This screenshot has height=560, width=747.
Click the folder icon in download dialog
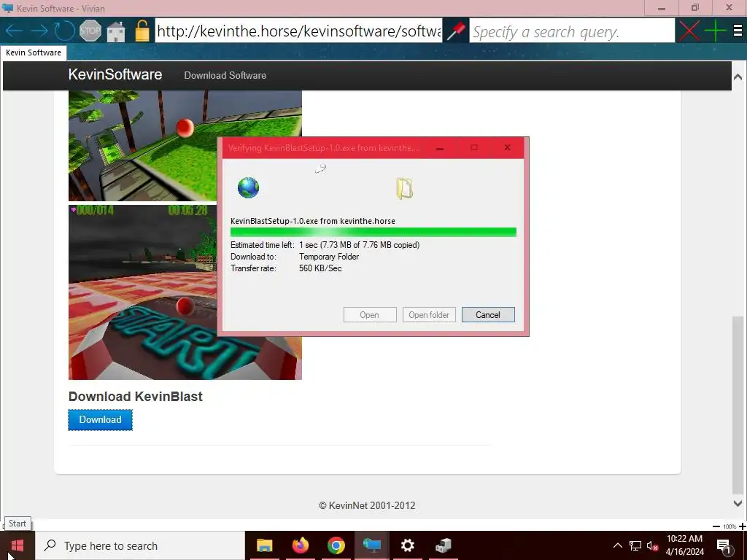pos(404,188)
